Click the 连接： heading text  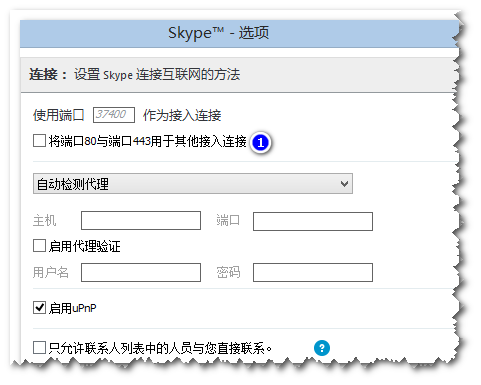[48, 74]
